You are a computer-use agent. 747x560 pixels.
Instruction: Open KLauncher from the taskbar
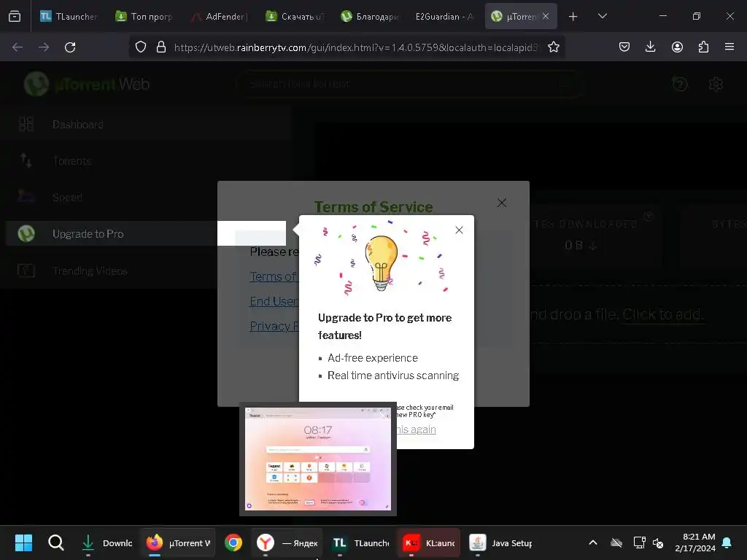(x=428, y=542)
